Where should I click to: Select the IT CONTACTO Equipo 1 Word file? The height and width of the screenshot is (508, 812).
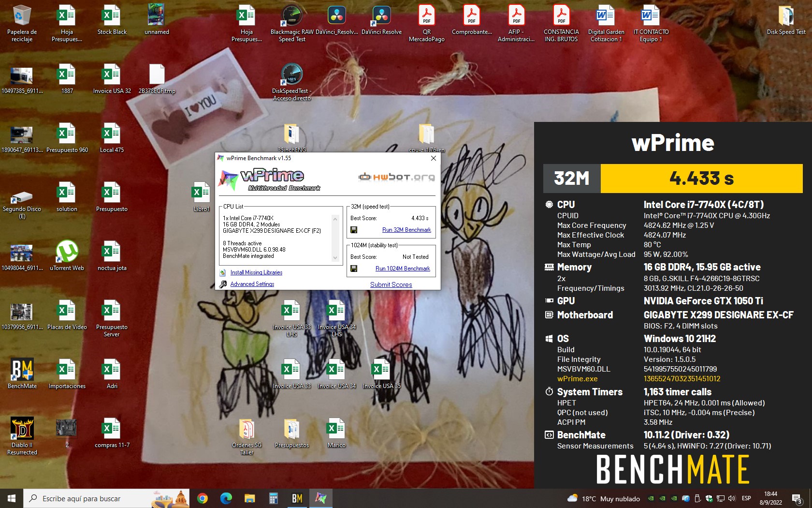tap(651, 23)
